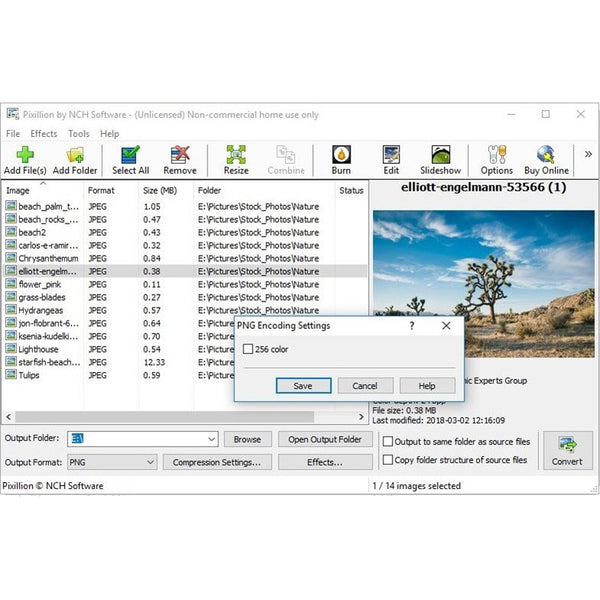
Task: Click the help question mark in PNG dialog
Action: (412, 326)
